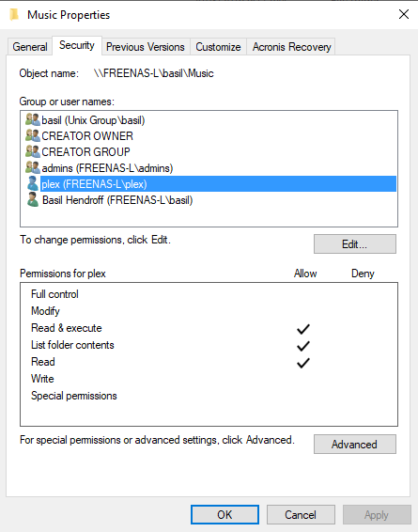The image size is (418, 532).
Task: Click the basil Unix Group icon
Action: [33, 119]
